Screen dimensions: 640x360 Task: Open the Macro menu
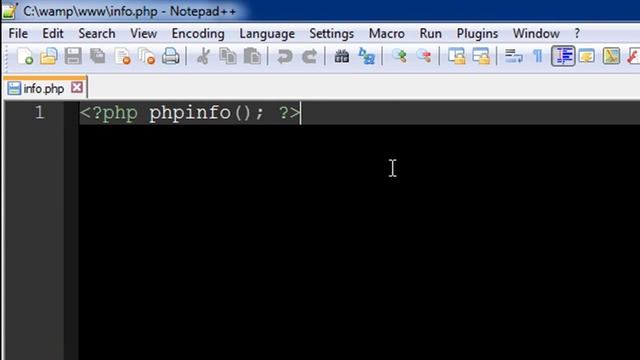[387, 33]
